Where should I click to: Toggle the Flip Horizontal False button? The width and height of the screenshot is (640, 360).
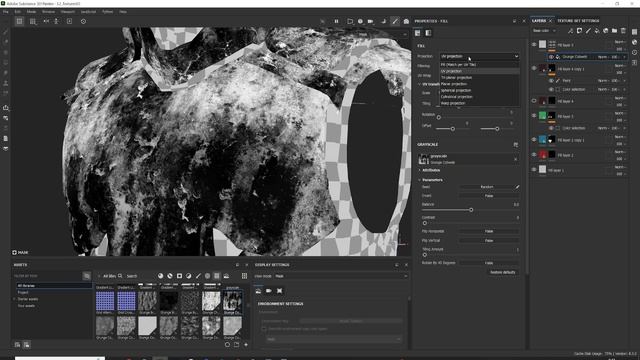pyautogui.click(x=489, y=231)
